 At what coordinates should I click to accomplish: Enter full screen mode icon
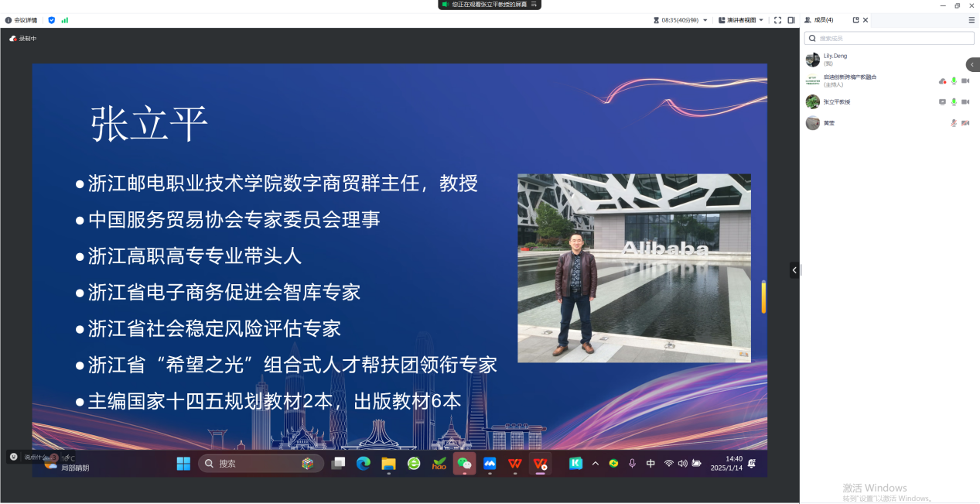pyautogui.click(x=778, y=20)
